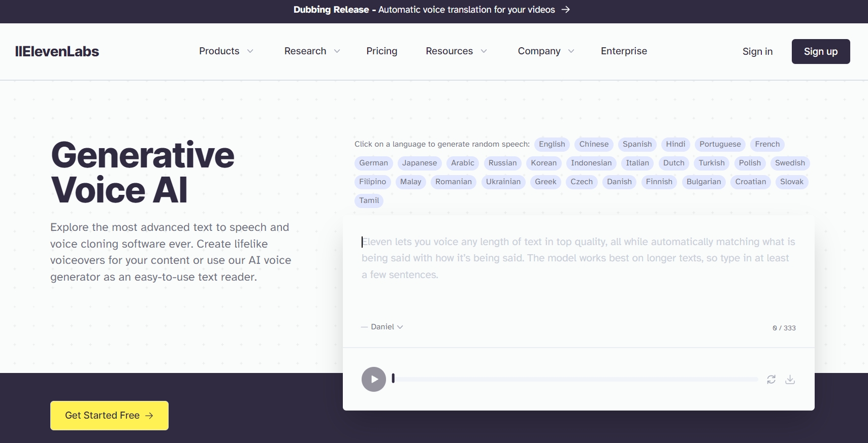Choose the Italian language chip
The width and height of the screenshot is (868, 443).
(x=637, y=163)
